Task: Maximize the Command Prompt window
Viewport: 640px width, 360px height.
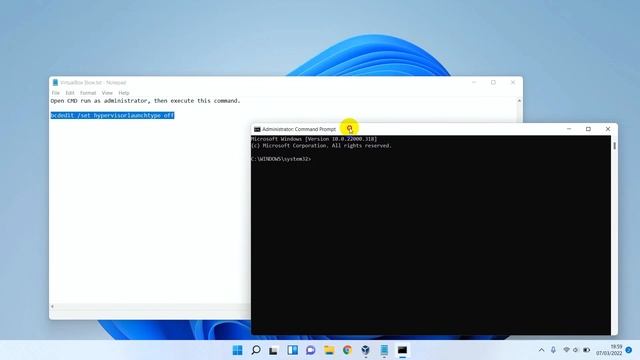Action: coord(588,129)
